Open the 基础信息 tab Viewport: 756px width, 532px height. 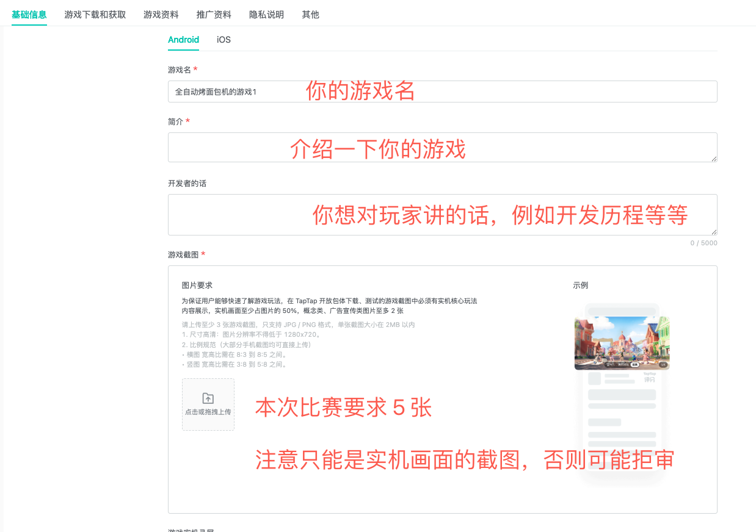pyautogui.click(x=29, y=15)
